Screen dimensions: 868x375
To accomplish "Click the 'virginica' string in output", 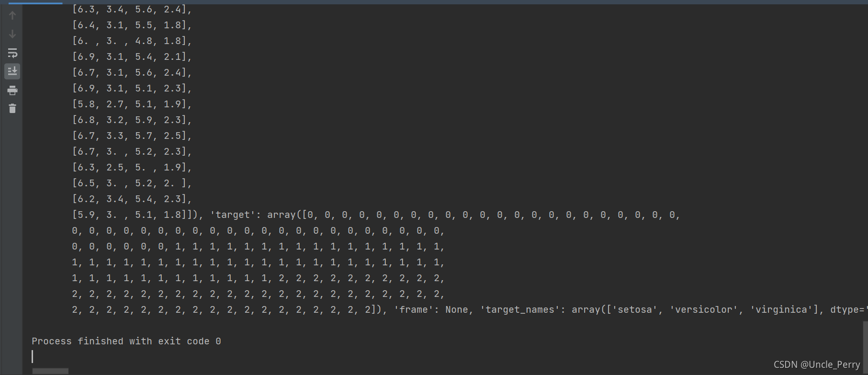I will tap(781, 309).
